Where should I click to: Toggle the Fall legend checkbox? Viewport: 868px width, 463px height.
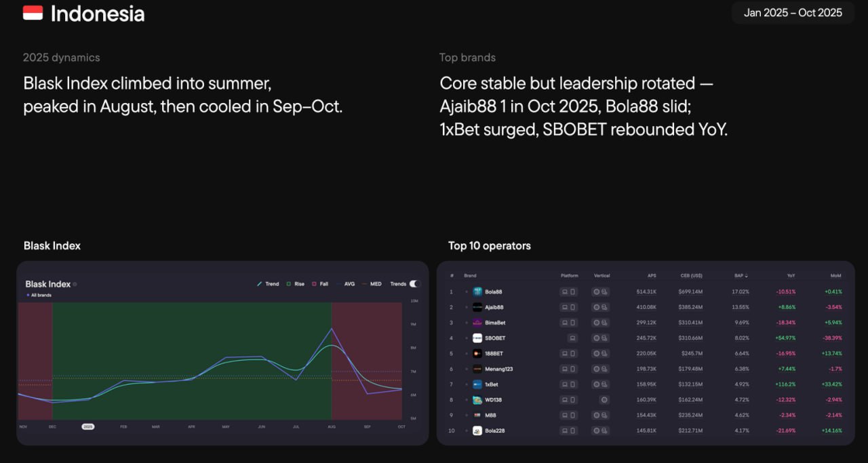315,284
